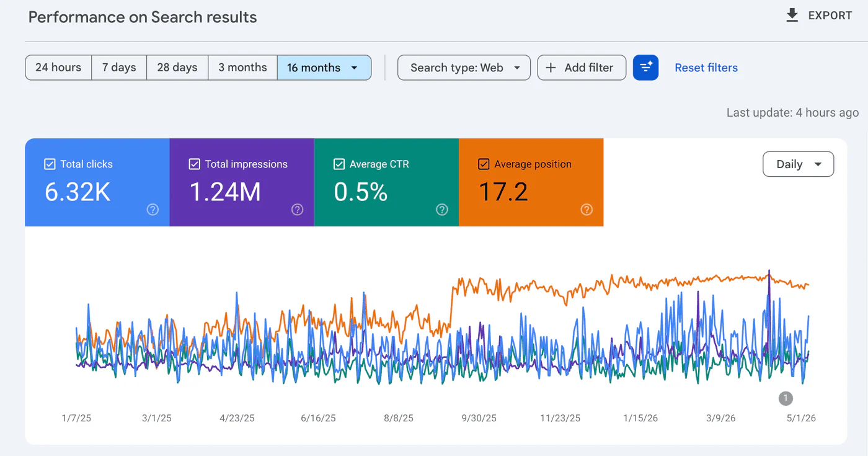Click the 11/23/25 axis date label
The height and width of the screenshot is (456, 868).
560,418
